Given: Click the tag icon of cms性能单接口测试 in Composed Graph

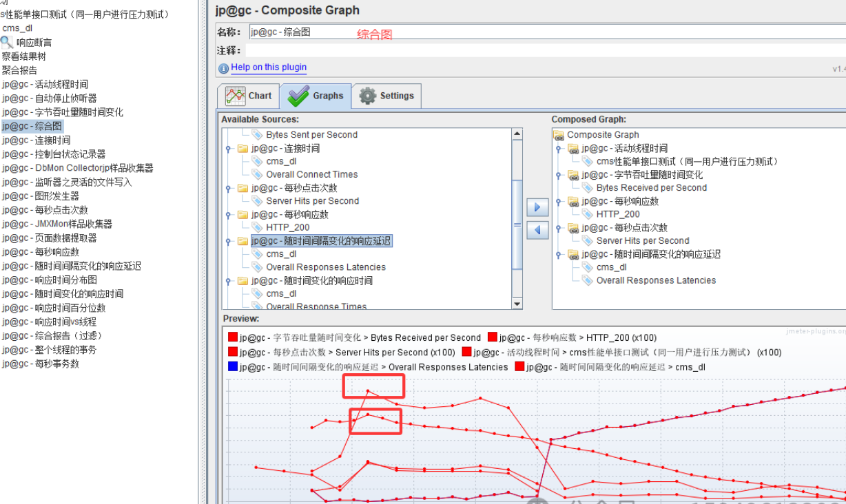Looking at the screenshot, I should tap(588, 162).
